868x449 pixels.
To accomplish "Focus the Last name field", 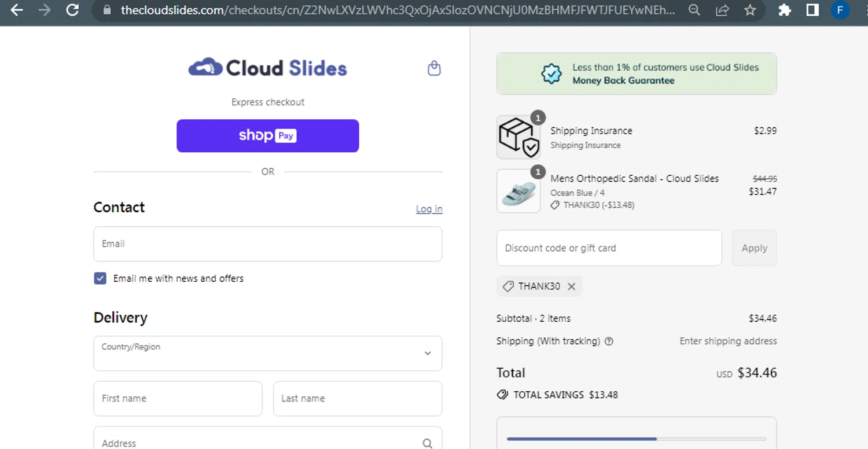I will pyautogui.click(x=358, y=398).
